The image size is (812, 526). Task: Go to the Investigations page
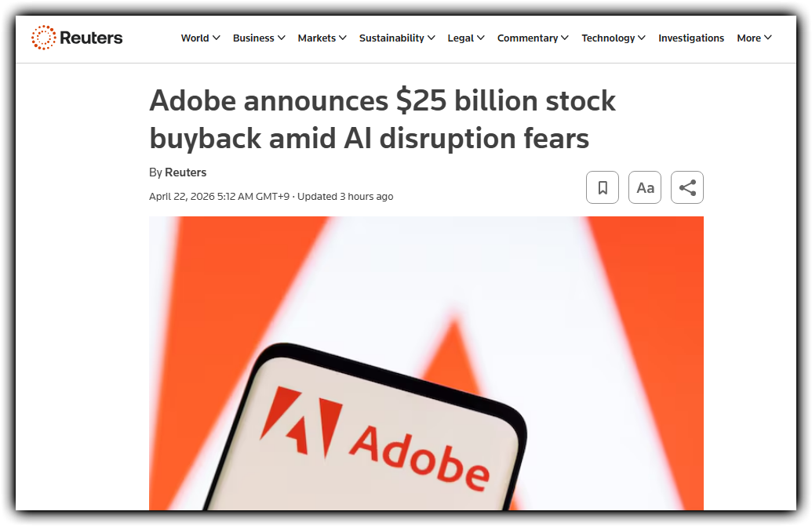pos(691,38)
